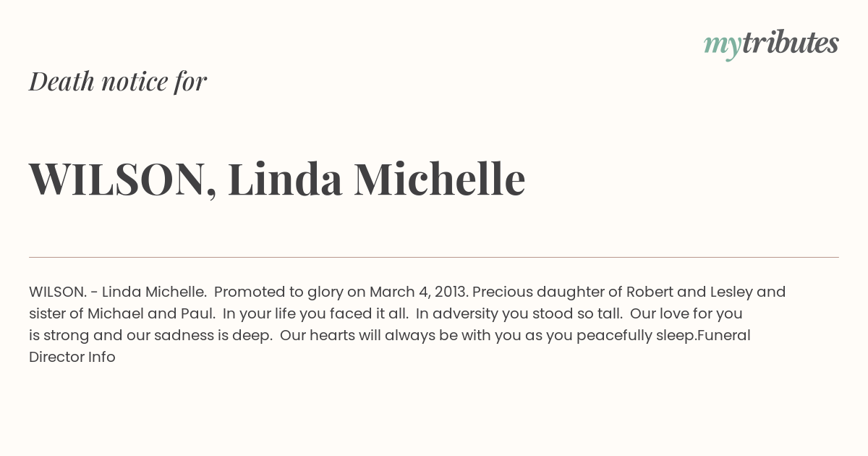Click 'Our love for you' sentence start

[x=686, y=313]
